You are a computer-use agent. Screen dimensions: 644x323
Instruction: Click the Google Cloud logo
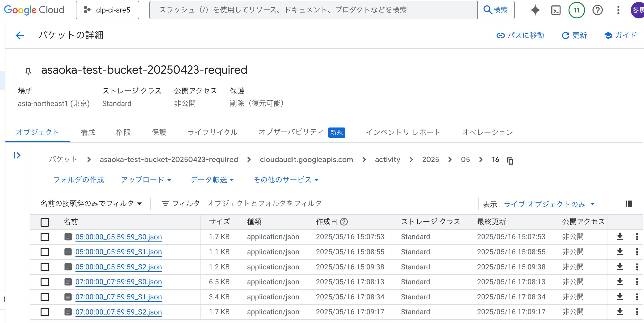(34, 10)
